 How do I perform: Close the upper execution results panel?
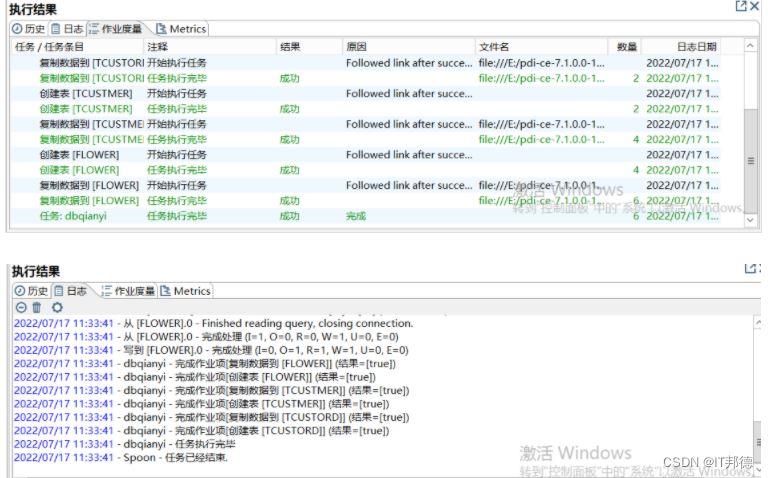point(755,7)
